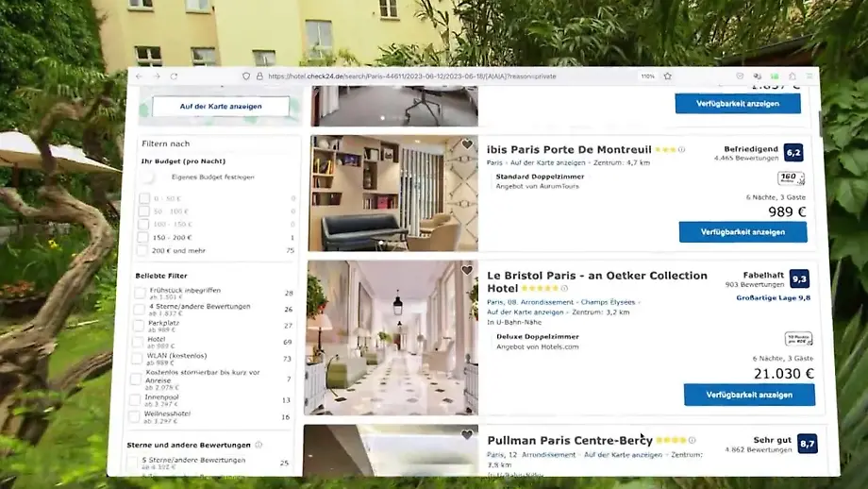Open the Champs Élysées location link
The image size is (868, 489).
click(x=608, y=302)
